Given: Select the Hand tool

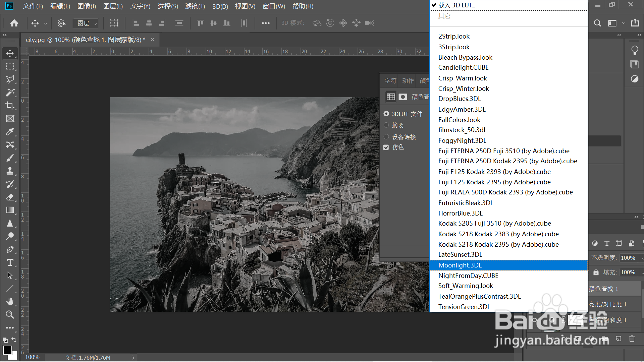Looking at the screenshot, I should click(x=10, y=302).
